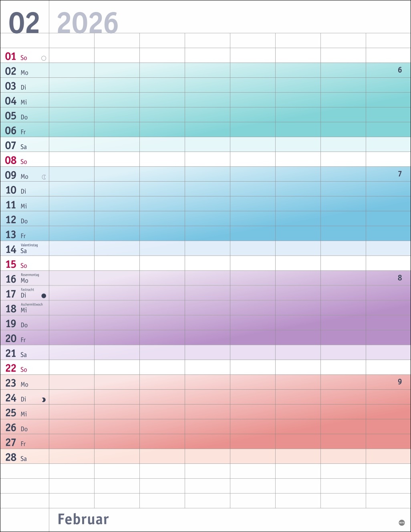Image resolution: width=411 pixels, height=532 pixels.
Task: Click week number 8 marker
Action: click(x=400, y=278)
